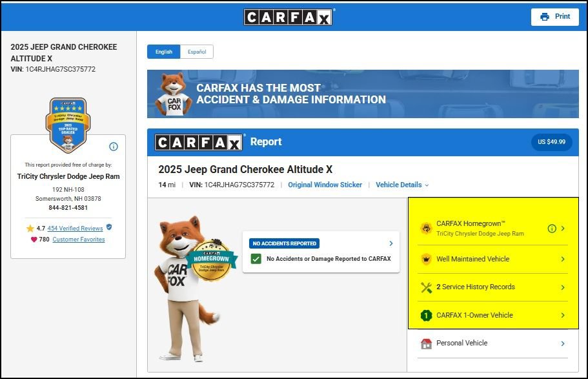Click the TriCity Chrysler Dodge Jeep Ram dealer name
Image resolution: width=588 pixels, height=379 pixels.
tap(68, 176)
